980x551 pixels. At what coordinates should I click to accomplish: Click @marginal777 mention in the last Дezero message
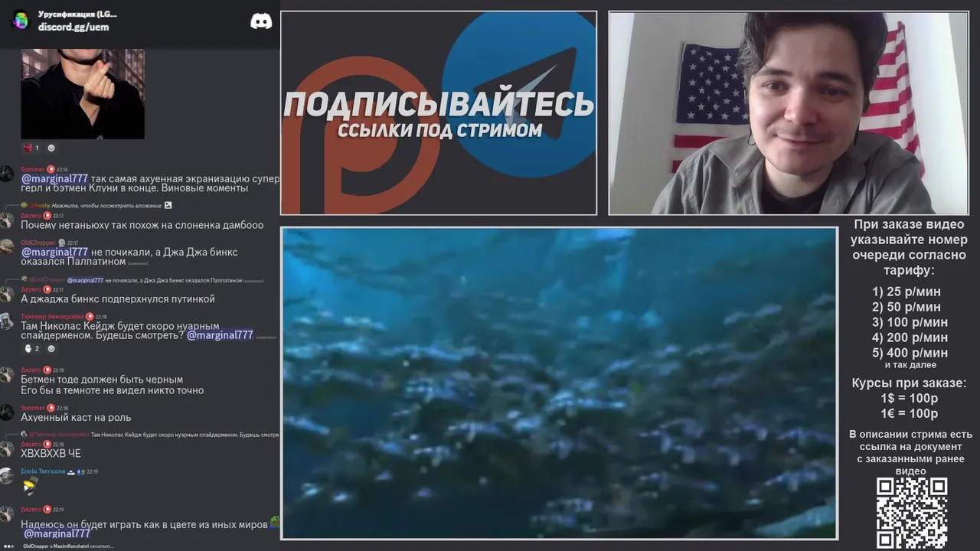tap(57, 533)
